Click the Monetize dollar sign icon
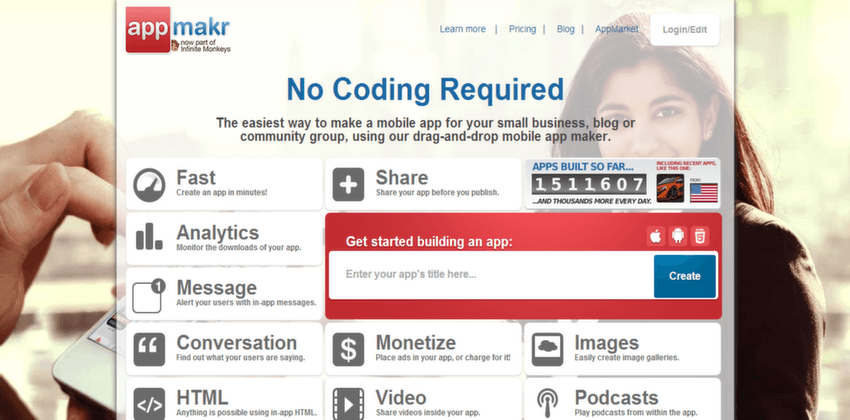This screenshot has width=850, height=420. [348, 349]
